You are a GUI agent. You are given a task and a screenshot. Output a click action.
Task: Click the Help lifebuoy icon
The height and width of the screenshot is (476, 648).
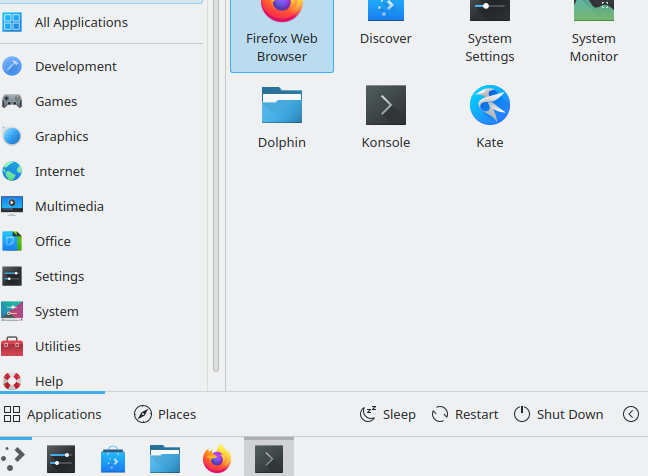[x=12, y=381]
